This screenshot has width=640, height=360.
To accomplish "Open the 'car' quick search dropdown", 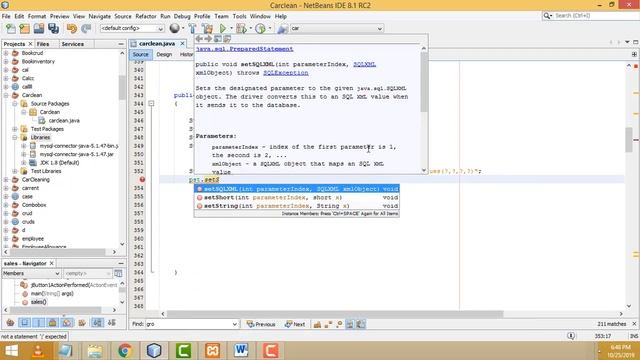I will (337, 28).
